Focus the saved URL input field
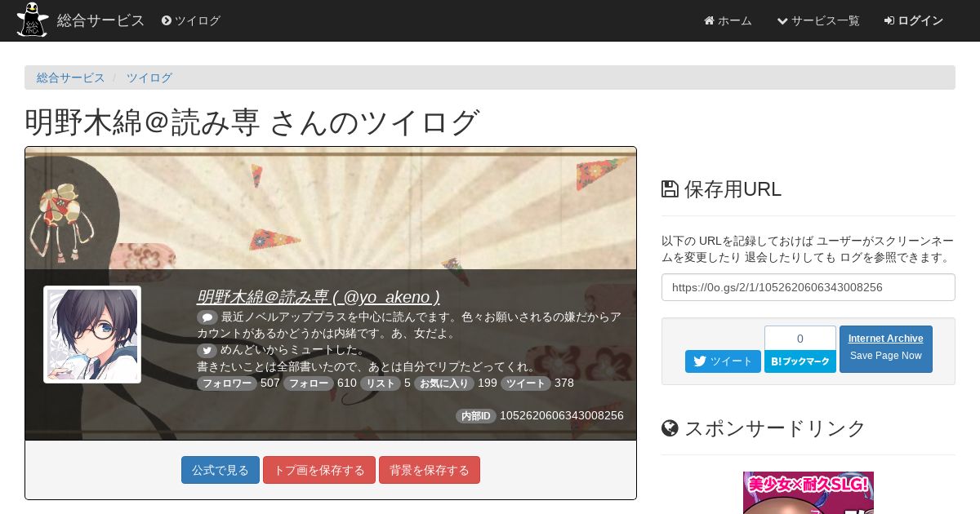The height and width of the screenshot is (514, 980). click(x=808, y=287)
